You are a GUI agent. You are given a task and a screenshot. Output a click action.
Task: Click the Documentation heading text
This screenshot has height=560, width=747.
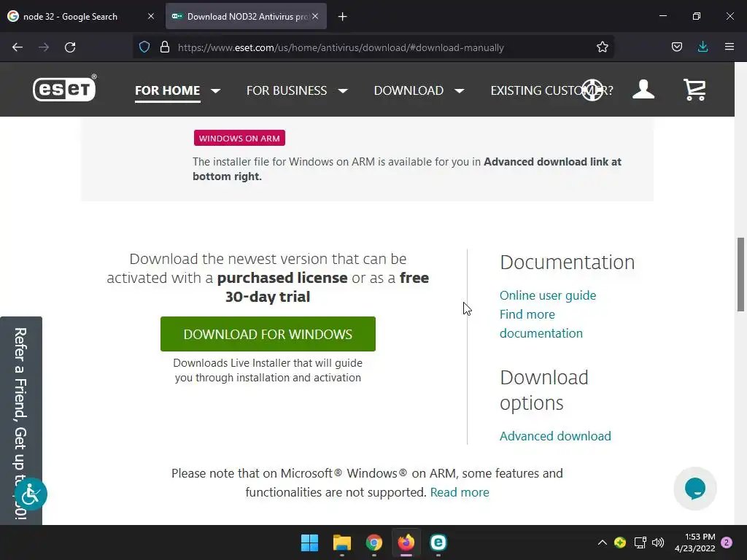click(568, 262)
